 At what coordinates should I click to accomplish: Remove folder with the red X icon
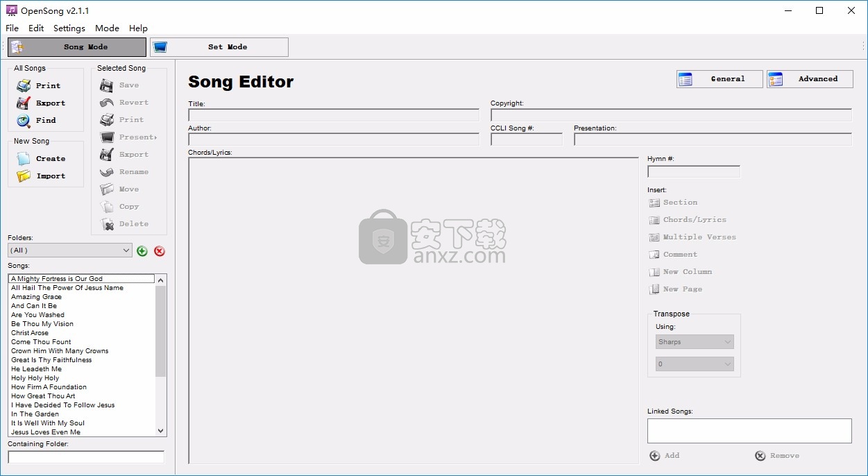160,250
